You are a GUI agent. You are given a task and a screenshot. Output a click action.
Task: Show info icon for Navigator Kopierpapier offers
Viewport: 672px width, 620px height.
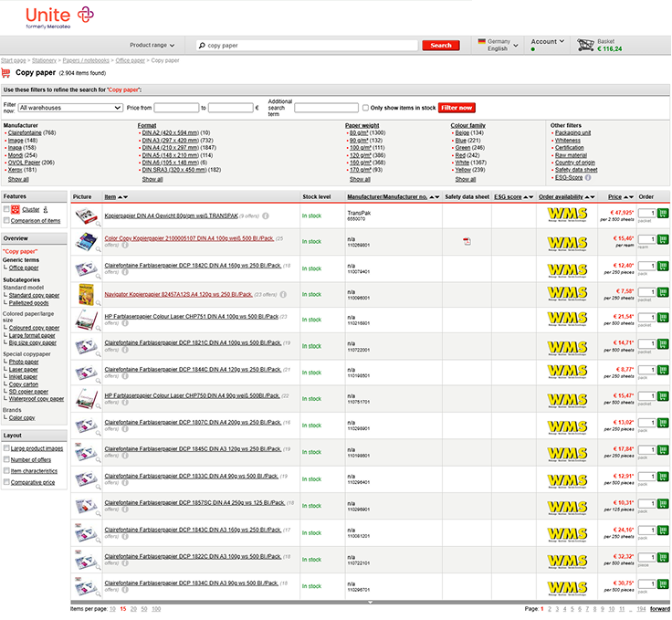pos(283,294)
